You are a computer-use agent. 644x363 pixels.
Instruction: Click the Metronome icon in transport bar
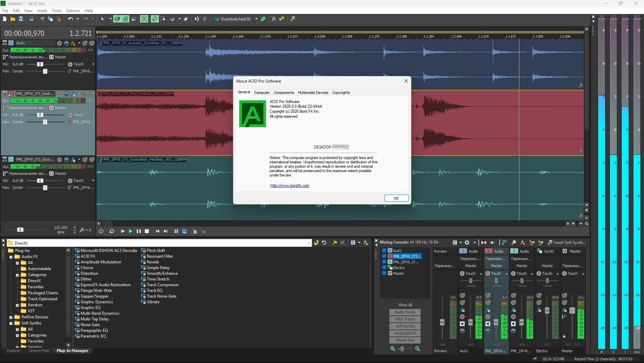coord(195,231)
